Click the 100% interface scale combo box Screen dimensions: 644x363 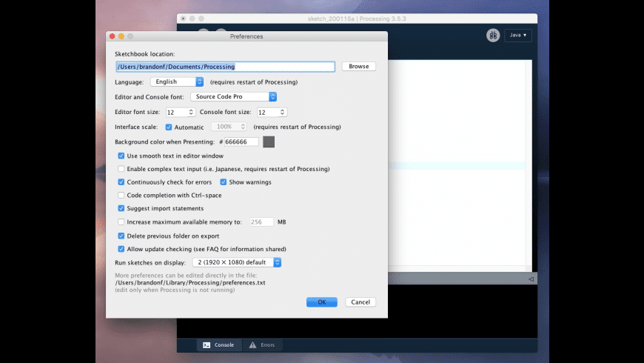tap(229, 127)
